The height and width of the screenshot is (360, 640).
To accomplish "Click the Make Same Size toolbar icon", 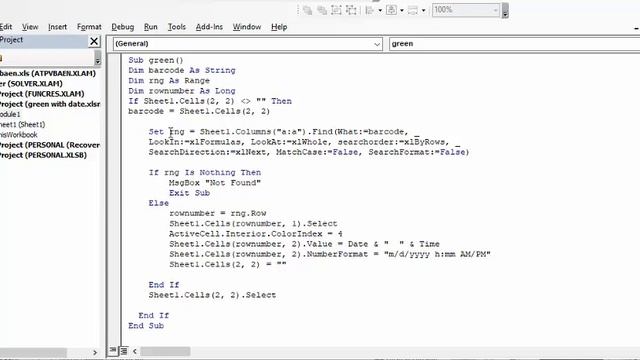I will (413, 10).
